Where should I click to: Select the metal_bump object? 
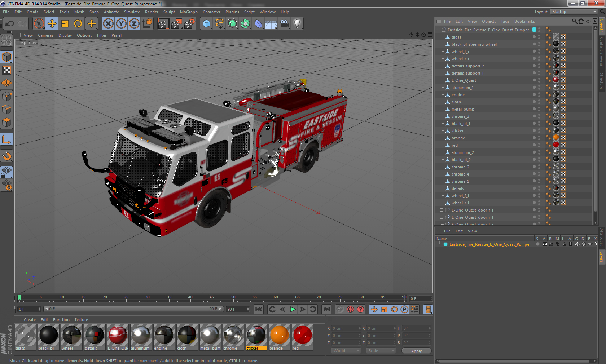coord(463,109)
